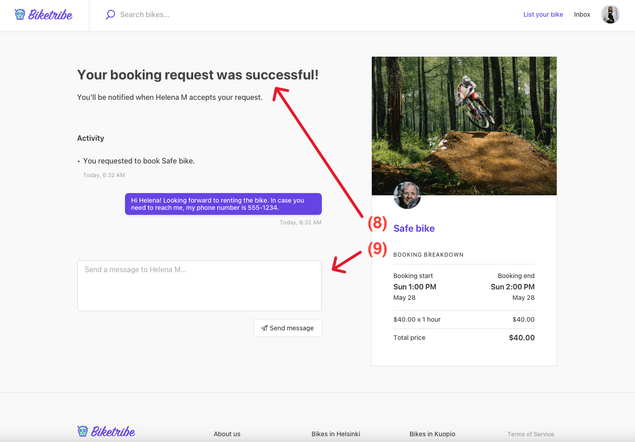Image resolution: width=635 pixels, height=442 pixels.
Task: Click the paper plane send icon
Action: tap(264, 328)
